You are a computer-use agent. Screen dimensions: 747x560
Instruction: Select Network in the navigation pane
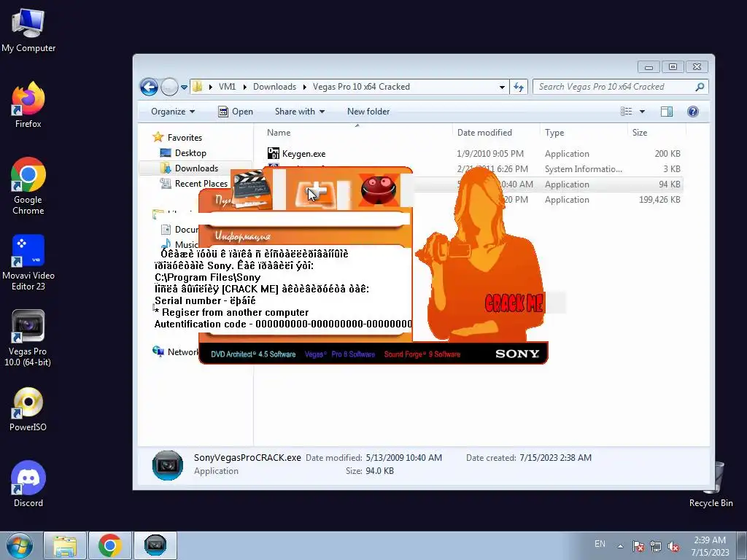pyautogui.click(x=175, y=351)
